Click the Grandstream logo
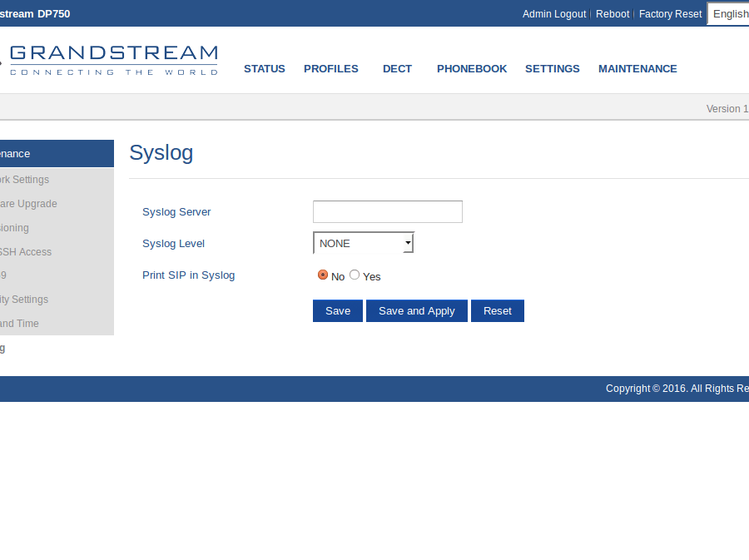Screen dimensions: 749x560 pos(112,60)
